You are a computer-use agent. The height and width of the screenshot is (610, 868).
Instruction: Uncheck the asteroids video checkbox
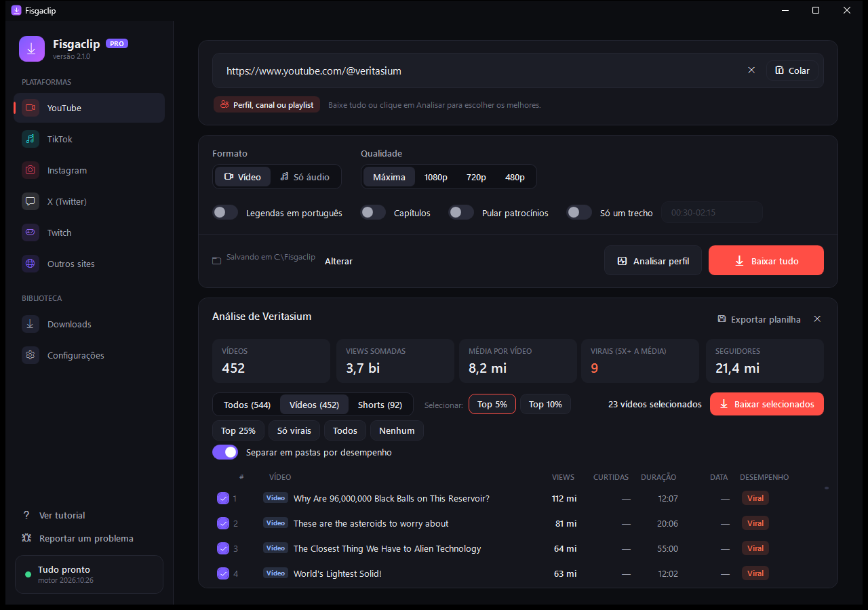[x=223, y=523]
